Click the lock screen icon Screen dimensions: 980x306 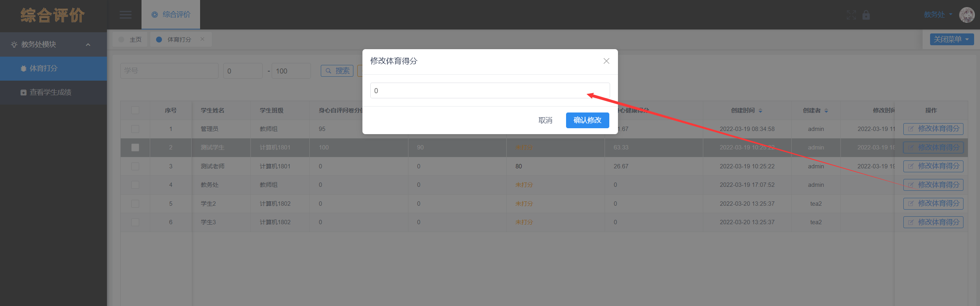(x=866, y=15)
